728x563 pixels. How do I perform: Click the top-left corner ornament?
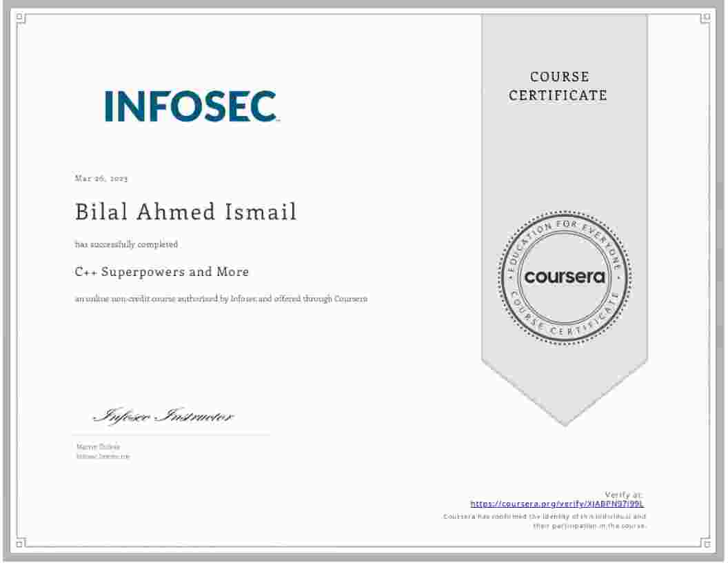pos(21,19)
